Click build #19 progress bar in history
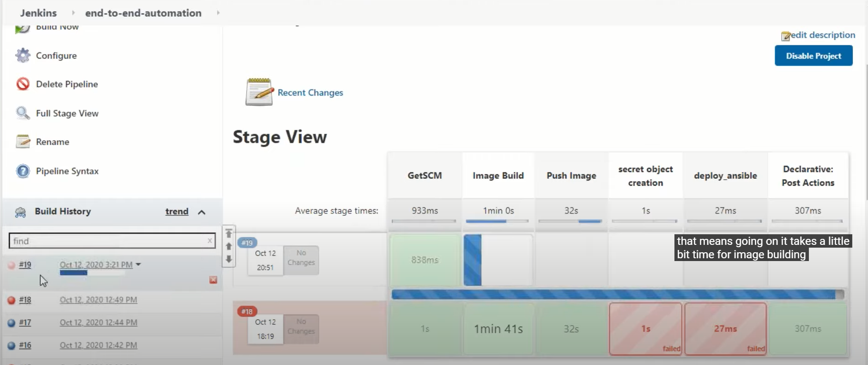 pyautogui.click(x=92, y=273)
